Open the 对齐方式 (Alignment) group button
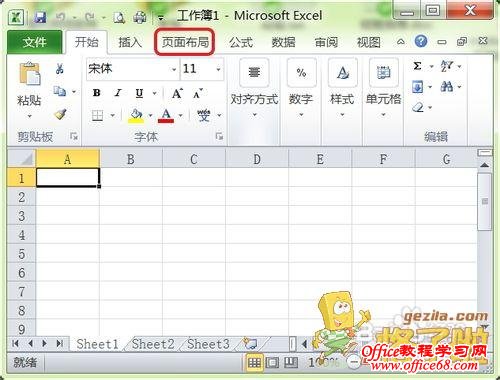 (x=254, y=88)
